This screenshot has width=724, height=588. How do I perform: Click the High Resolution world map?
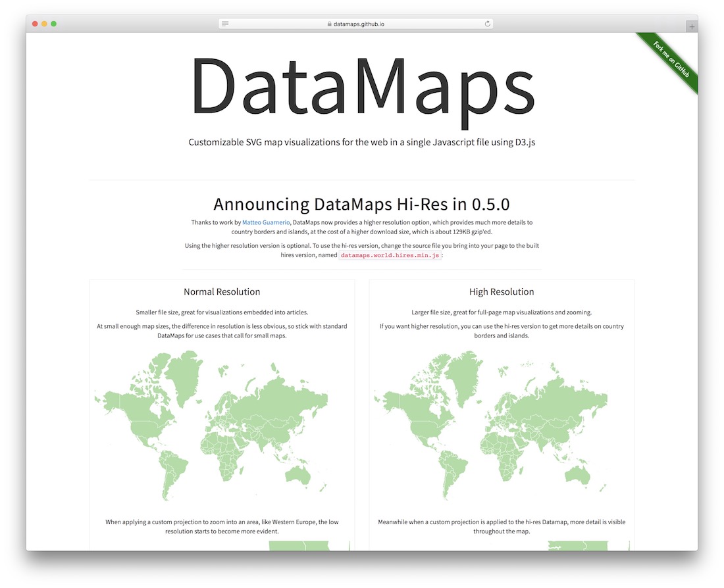click(x=491, y=426)
